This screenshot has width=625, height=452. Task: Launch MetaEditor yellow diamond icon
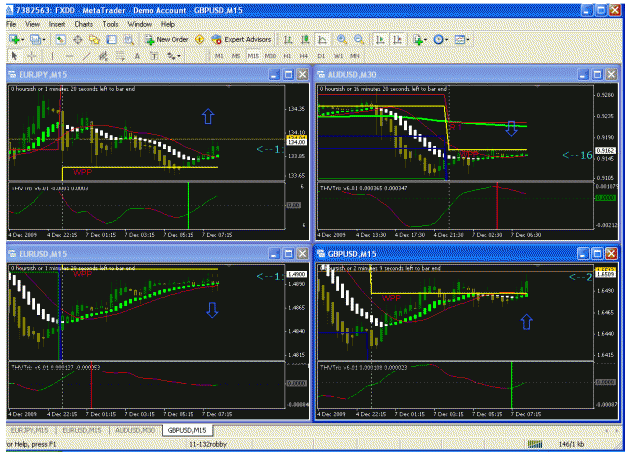point(200,39)
